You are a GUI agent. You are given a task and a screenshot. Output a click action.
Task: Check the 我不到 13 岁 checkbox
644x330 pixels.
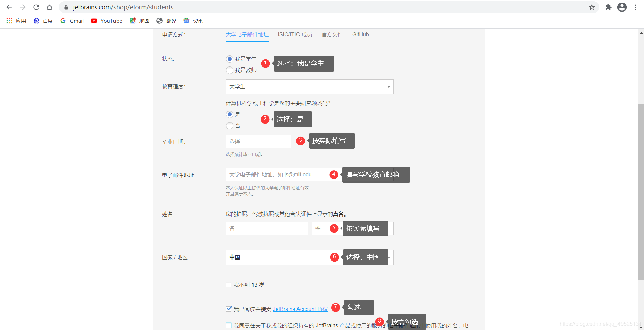click(229, 284)
